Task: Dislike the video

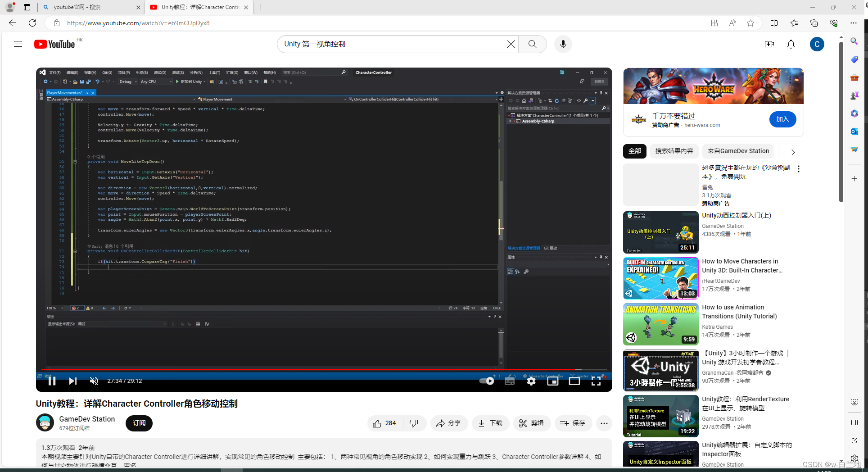Action: click(x=414, y=423)
